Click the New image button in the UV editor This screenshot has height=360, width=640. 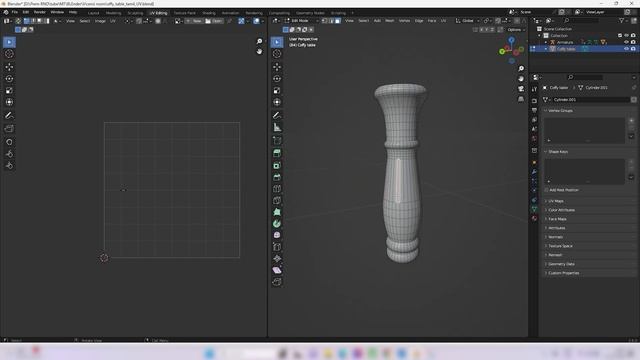tap(194, 21)
